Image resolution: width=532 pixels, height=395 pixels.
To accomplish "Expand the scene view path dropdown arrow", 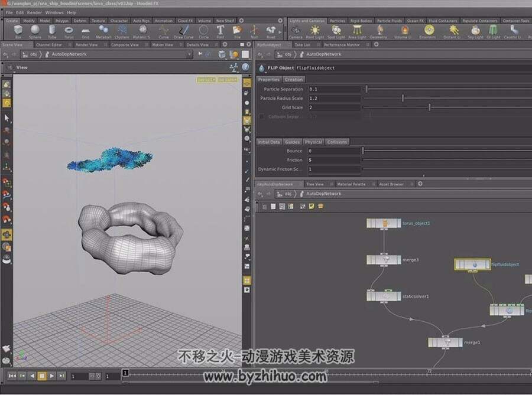I will (189, 54).
